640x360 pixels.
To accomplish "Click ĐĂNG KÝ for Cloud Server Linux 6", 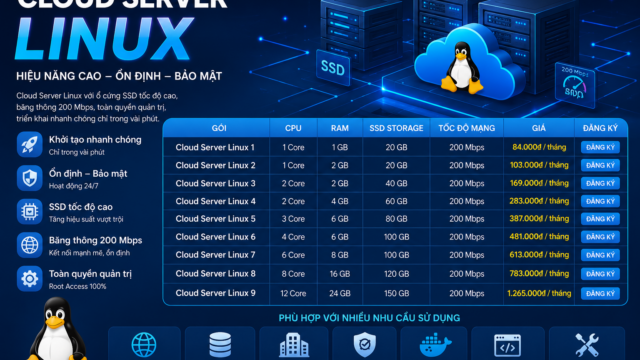I will click(x=600, y=237).
